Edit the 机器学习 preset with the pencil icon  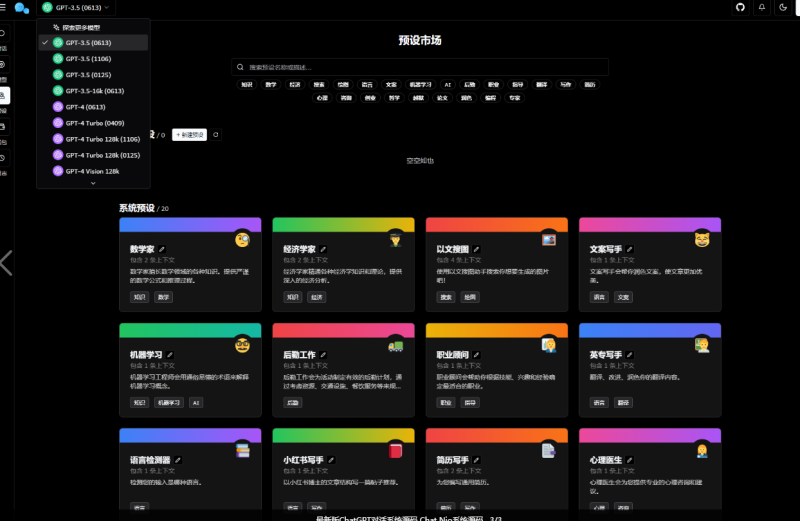[x=170, y=355]
